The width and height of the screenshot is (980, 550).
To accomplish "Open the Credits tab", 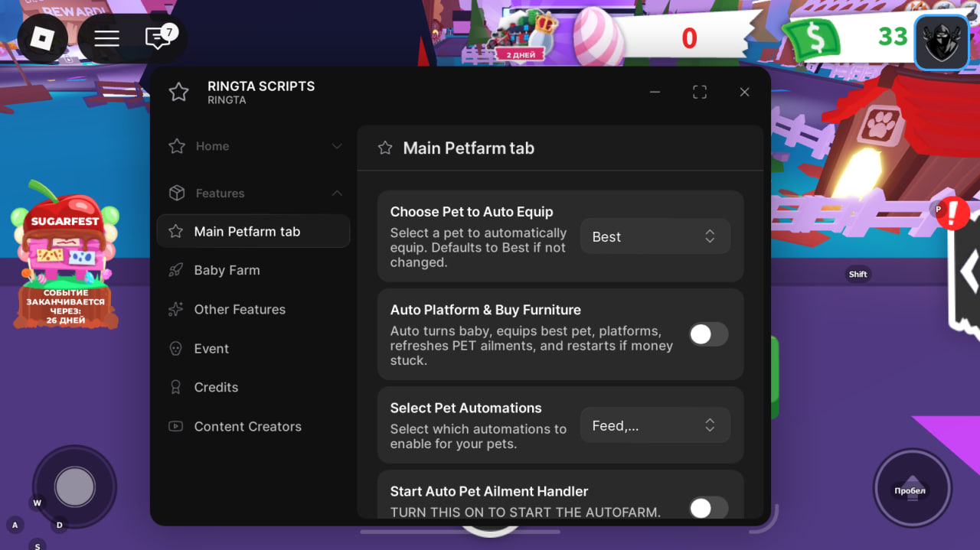I will pyautogui.click(x=253, y=387).
